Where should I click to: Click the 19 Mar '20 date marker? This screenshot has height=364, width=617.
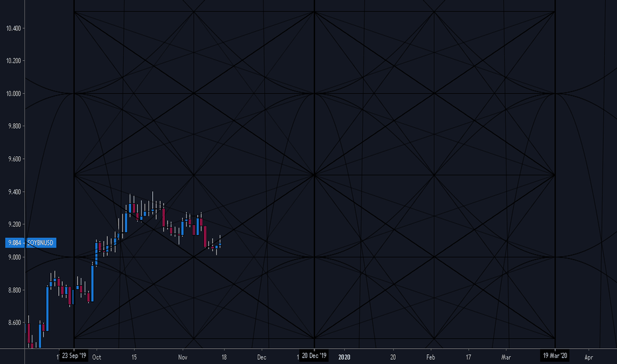(x=555, y=356)
